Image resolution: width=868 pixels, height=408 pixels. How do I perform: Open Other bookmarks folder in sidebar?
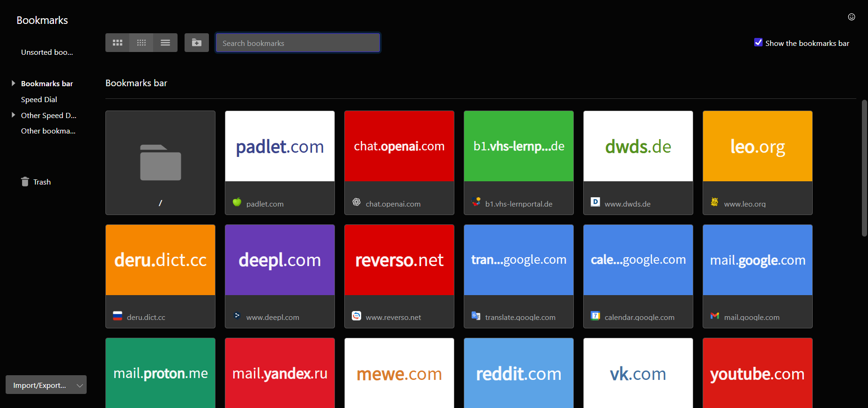(x=48, y=131)
